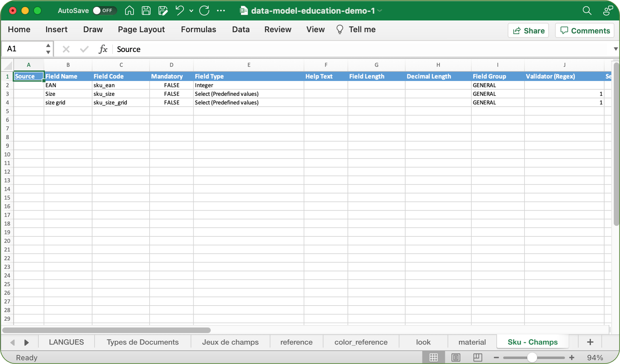Click the Save As icon with pencil
Screen dimensions: 620x364
pyautogui.click(x=163, y=11)
